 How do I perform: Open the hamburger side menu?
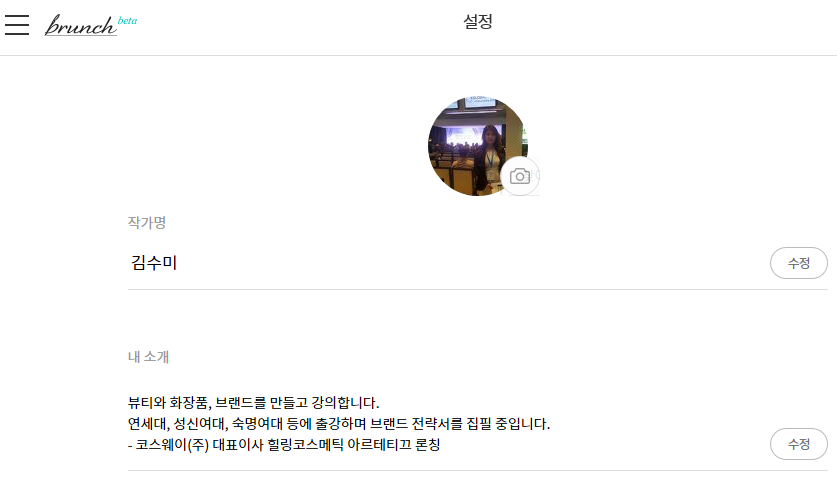(x=17, y=25)
